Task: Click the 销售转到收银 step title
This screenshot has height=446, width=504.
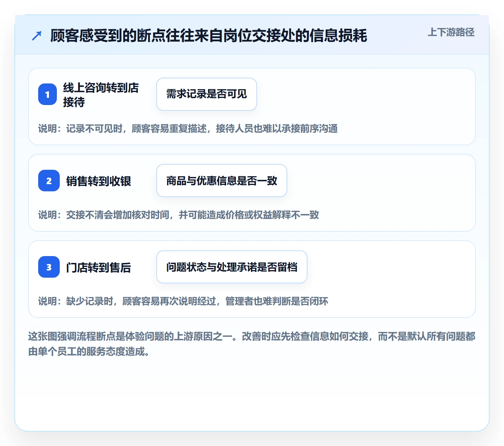Action: 99,181
